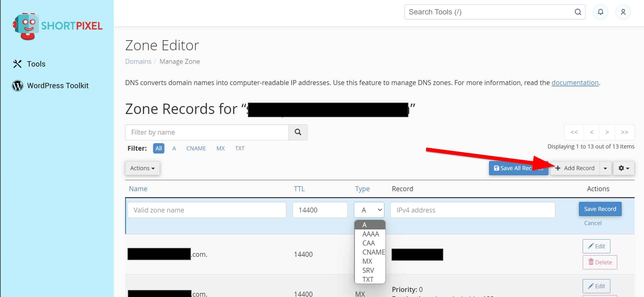Screen dimensions: 644x297
Task: Delete the first zone record
Action: pyautogui.click(x=600, y=262)
